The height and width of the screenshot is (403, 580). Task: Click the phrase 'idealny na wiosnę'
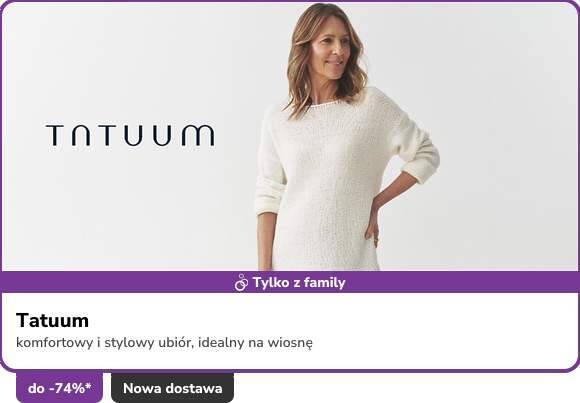255,343
